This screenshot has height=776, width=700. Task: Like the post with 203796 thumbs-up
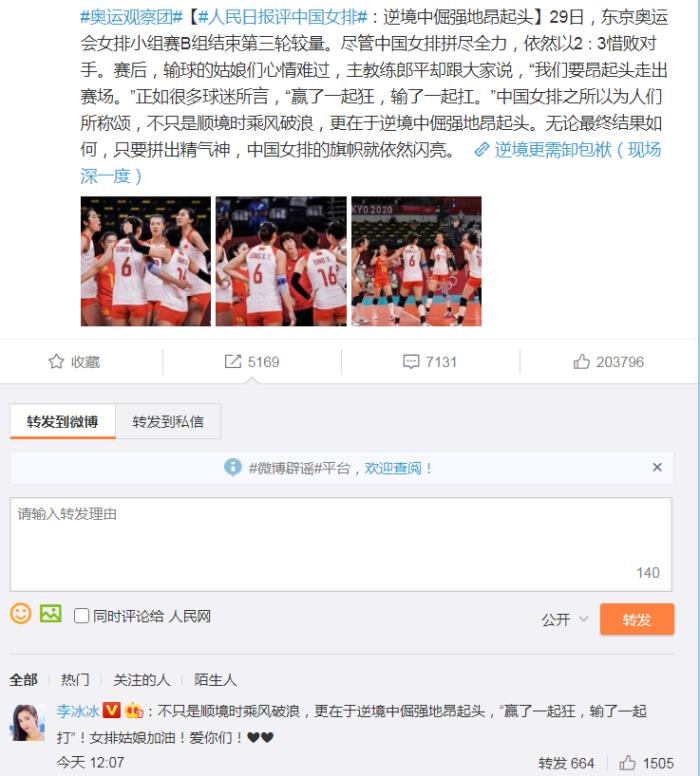point(581,362)
